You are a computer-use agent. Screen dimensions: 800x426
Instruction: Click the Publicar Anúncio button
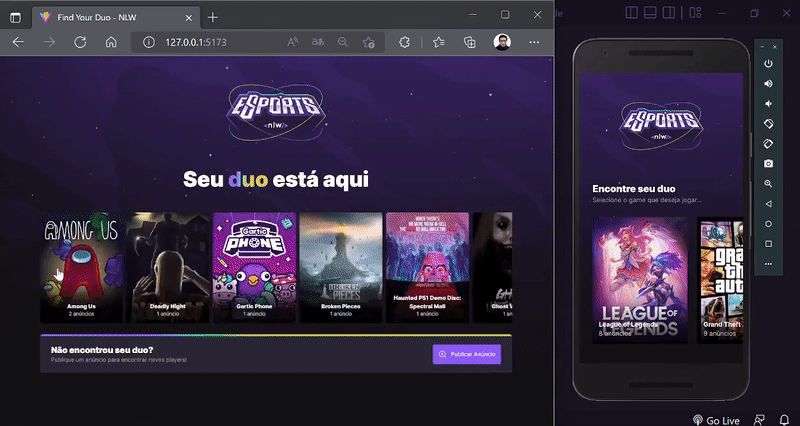point(467,354)
